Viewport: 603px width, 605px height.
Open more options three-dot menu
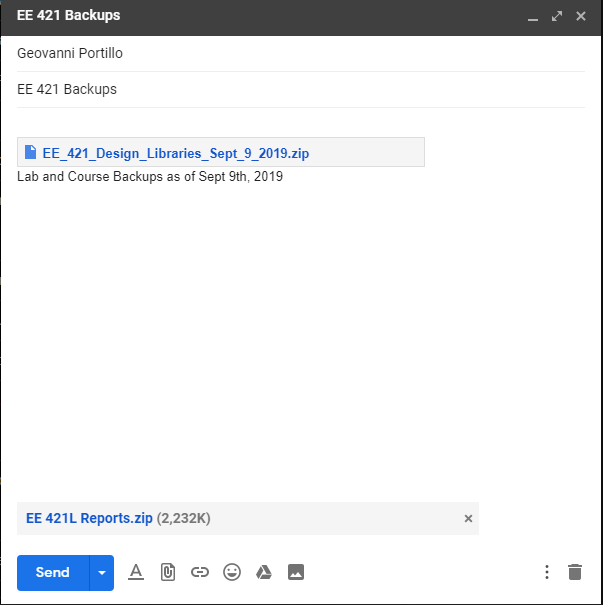(x=547, y=572)
